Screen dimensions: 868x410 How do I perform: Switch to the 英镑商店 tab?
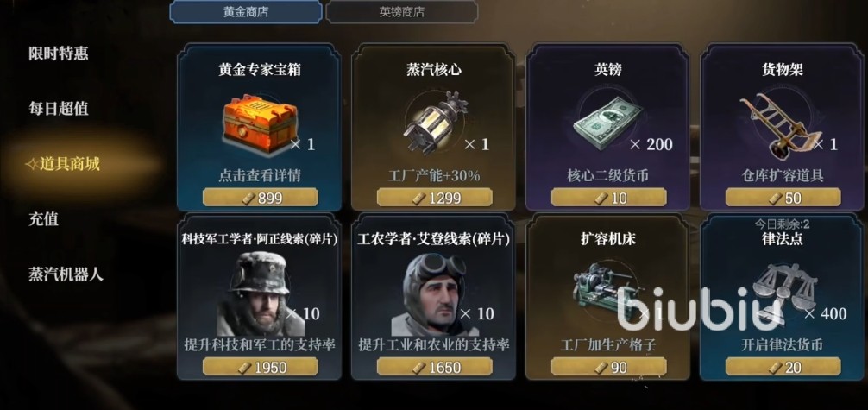pos(402,11)
